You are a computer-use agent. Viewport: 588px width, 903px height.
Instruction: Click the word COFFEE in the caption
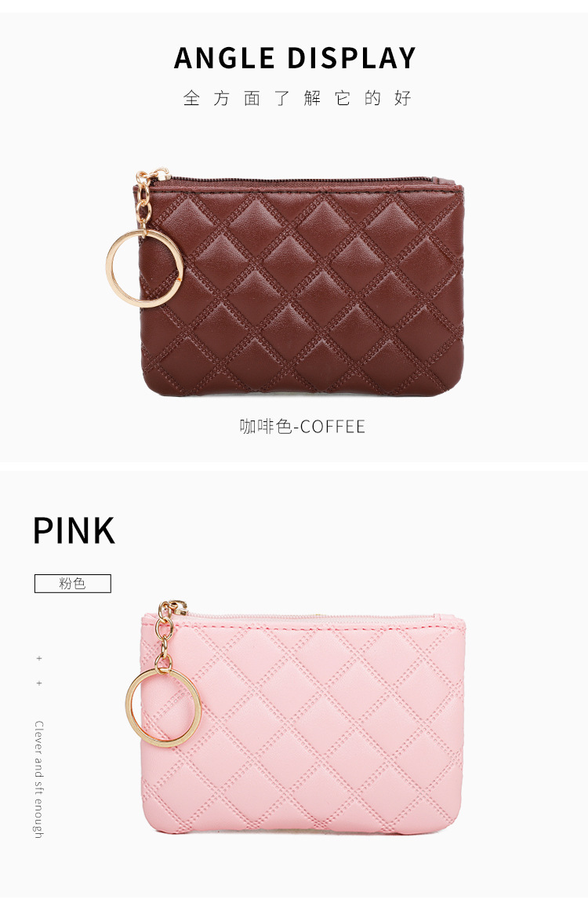[332, 427]
